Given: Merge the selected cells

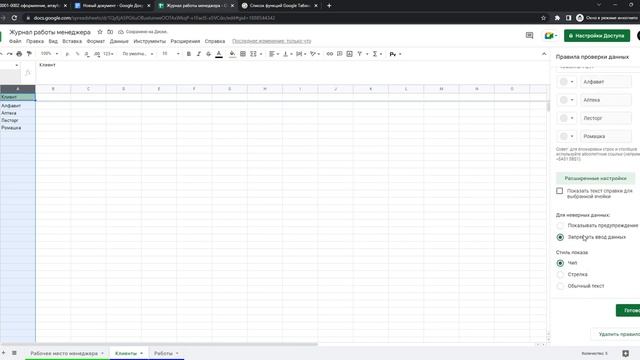Looking at the screenshot, I should pyautogui.click(x=253, y=54).
